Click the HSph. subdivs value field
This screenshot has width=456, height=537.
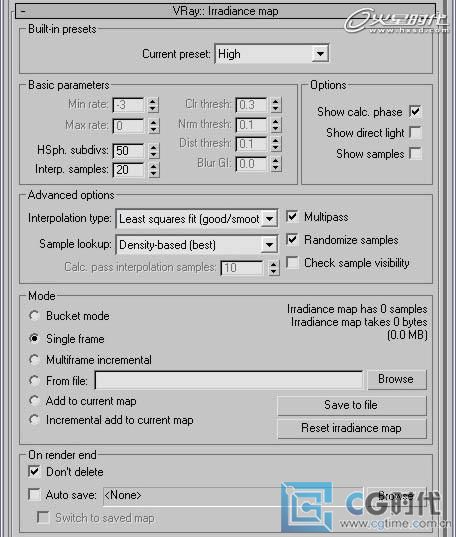(x=128, y=151)
